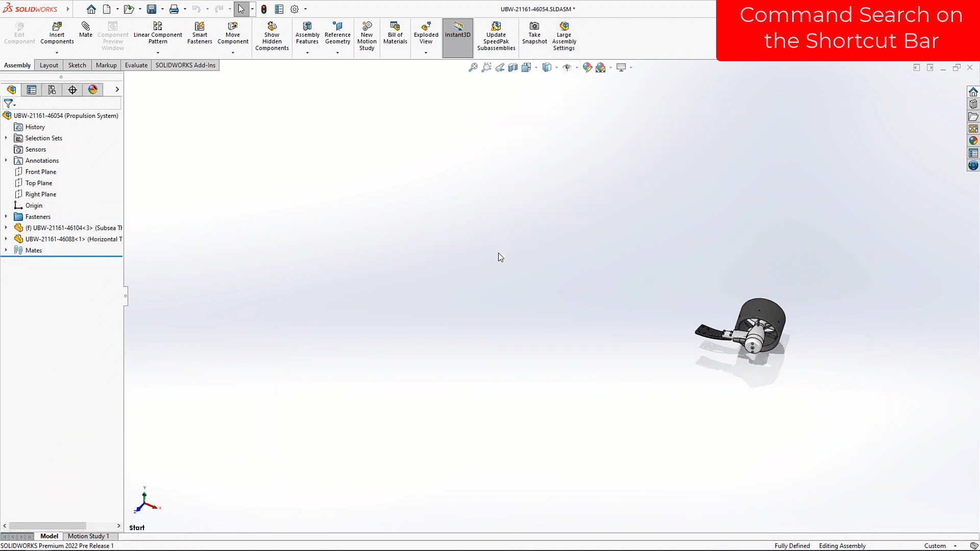
Task: Switch to the Evaluate tab
Action: 136,65
